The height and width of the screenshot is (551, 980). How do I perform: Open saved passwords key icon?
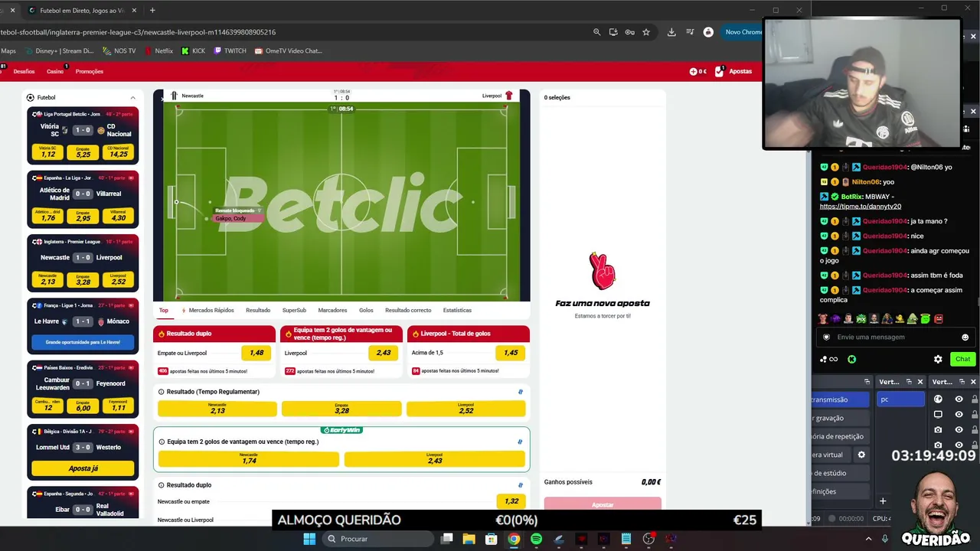pos(629,32)
